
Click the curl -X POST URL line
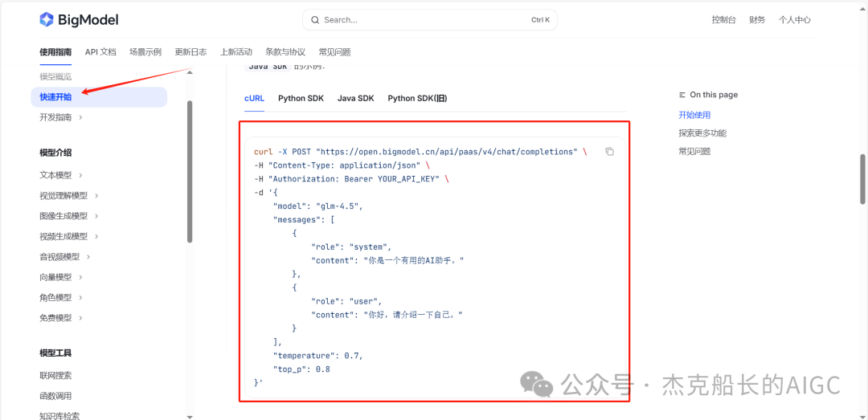pyautogui.click(x=420, y=152)
